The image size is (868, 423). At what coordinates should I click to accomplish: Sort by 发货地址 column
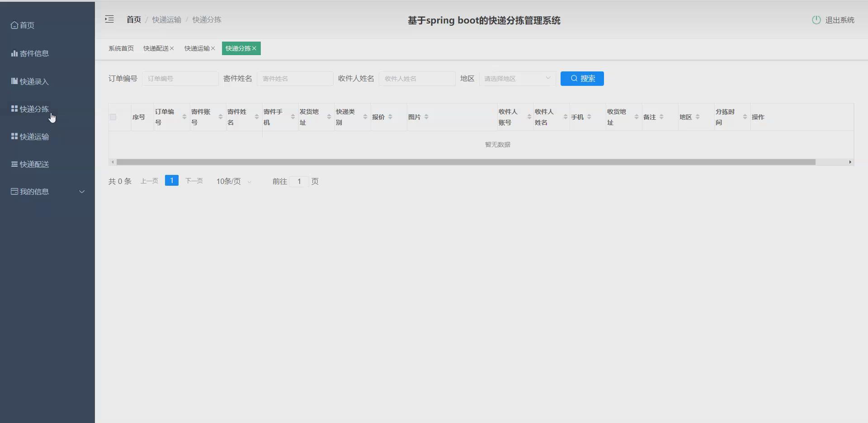pyautogui.click(x=329, y=117)
